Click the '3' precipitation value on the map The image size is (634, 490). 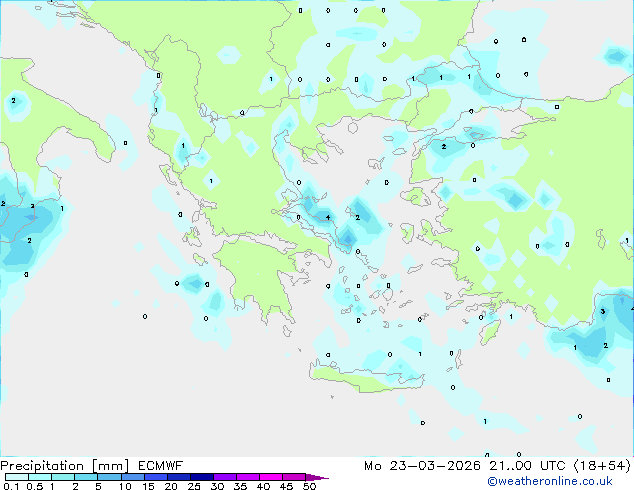click(603, 311)
